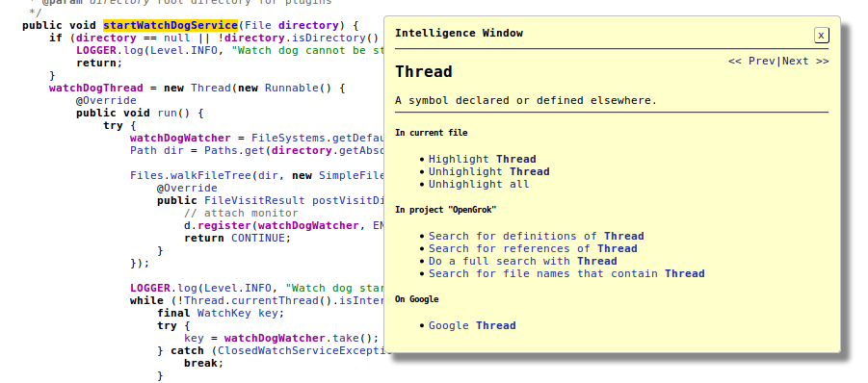Click FileVisitResult return type
The width and height of the screenshot is (868, 383).
pos(254,200)
